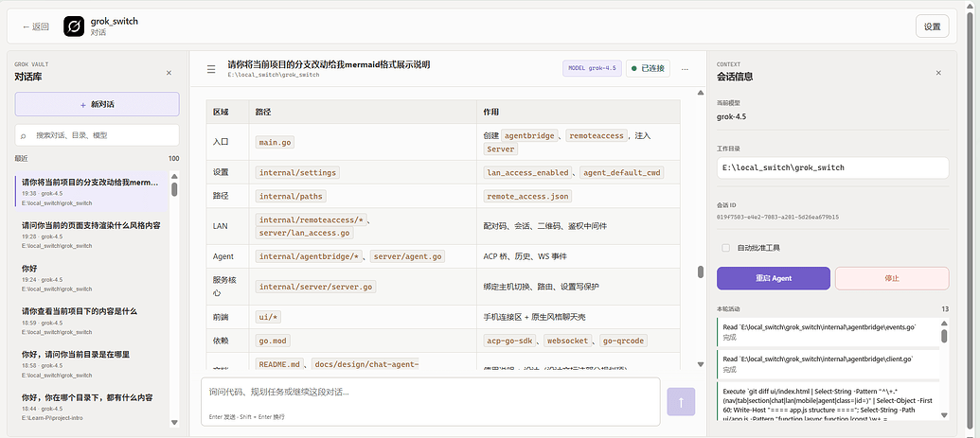Click the chat table scrollbar thumb

point(701,272)
